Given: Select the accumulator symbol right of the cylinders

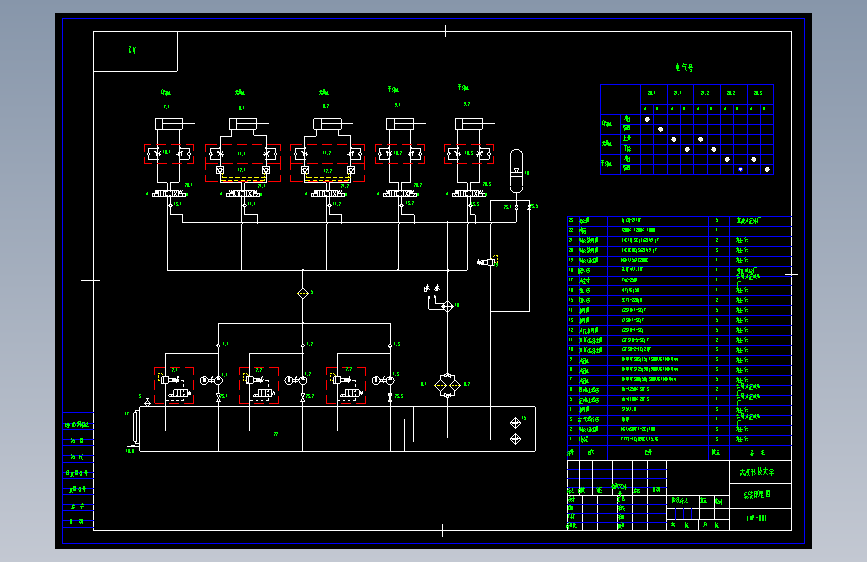Looking at the screenshot, I should 516,171.
